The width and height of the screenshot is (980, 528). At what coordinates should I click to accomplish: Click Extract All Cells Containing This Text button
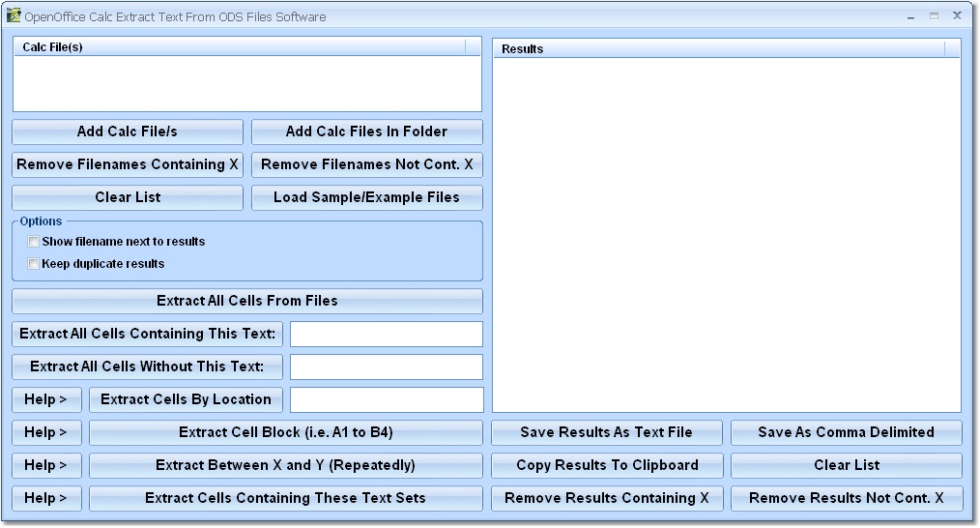point(148,334)
